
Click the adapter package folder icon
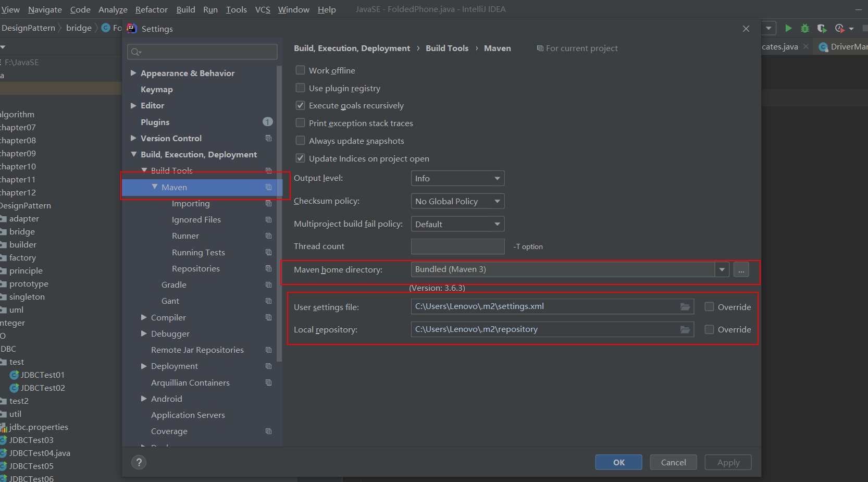tap(3, 219)
